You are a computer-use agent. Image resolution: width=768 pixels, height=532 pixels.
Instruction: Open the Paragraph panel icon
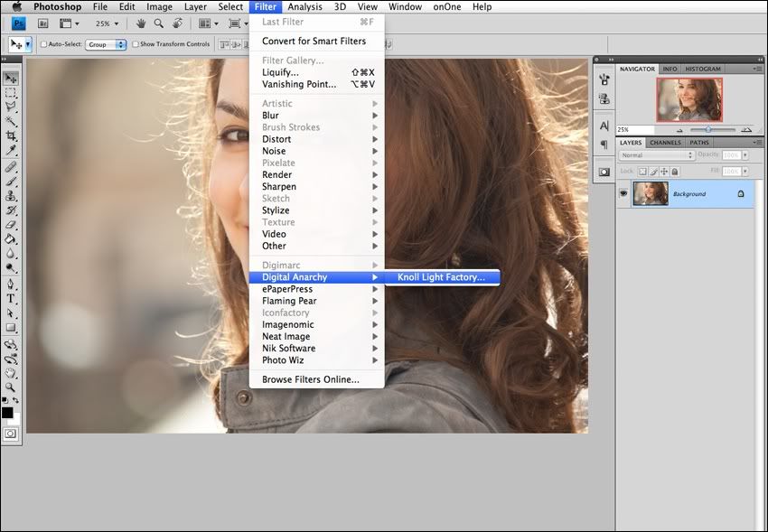(604, 145)
